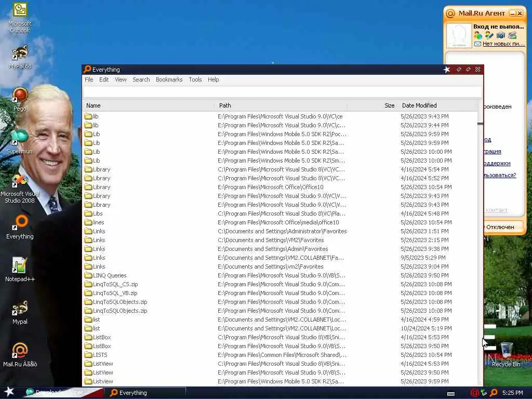This screenshot has height=399, width=532.
Task: Switch to the Downloads taskbar button
Action: (x=63, y=393)
